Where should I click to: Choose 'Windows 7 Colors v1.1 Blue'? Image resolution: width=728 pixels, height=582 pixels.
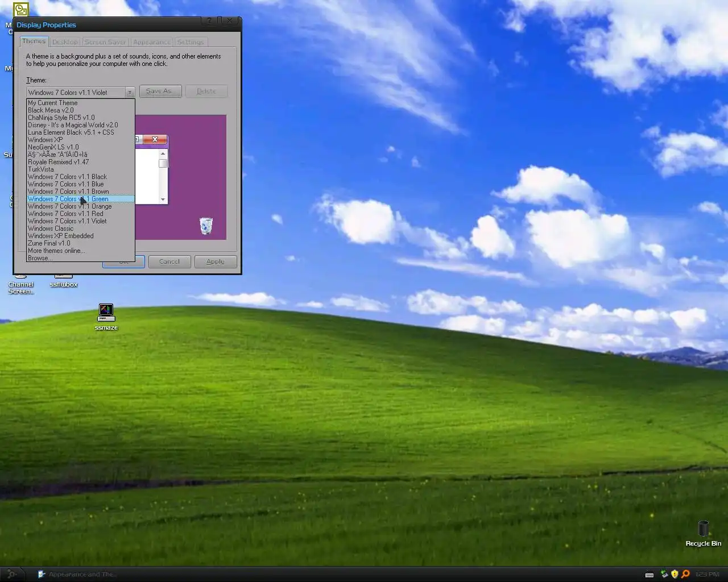coord(81,184)
